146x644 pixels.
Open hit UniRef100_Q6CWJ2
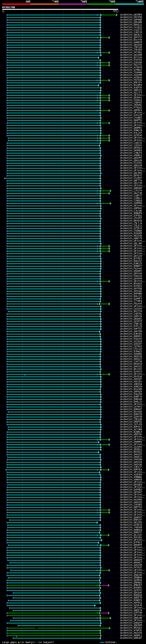click(131, 35)
